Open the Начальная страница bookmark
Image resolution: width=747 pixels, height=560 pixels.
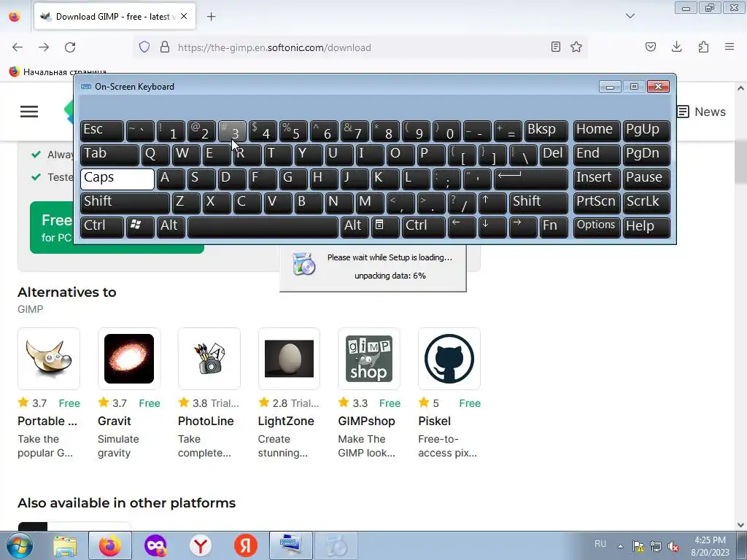point(58,72)
